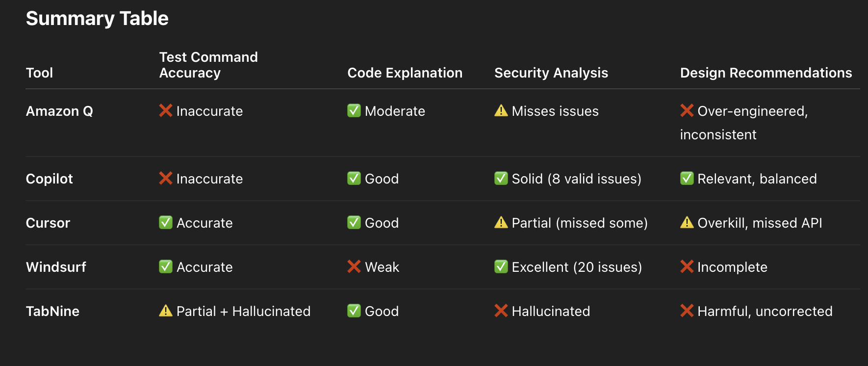Click the green check beside Solid (8 valid issues)
868x366 pixels.
pyautogui.click(x=501, y=179)
